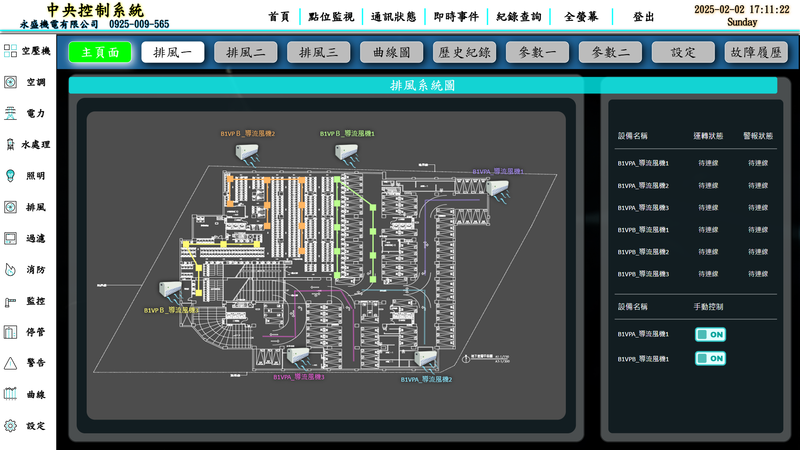Click the magenta B1VPA_導流風機3 map label
This screenshot has width=800, height=450.
click(299, 377)
